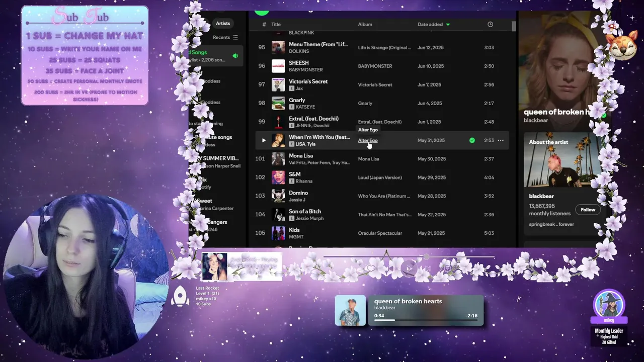Open artist Jax link

(299, 88)
